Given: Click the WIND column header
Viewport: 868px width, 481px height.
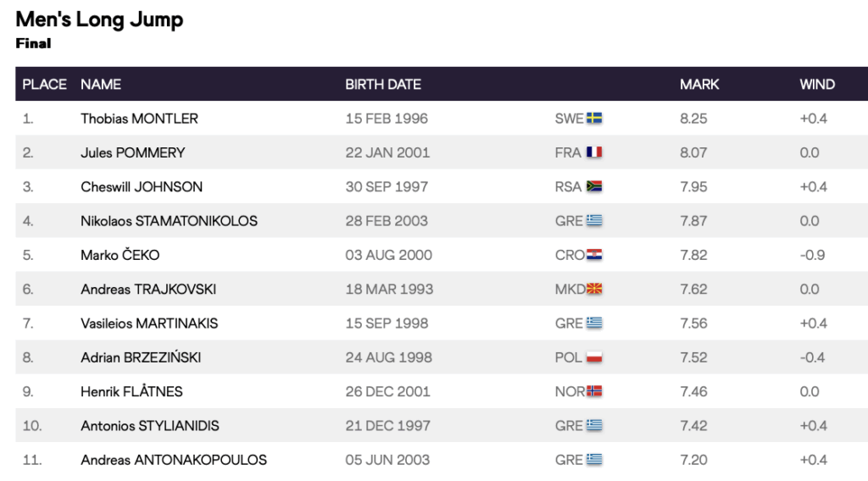Looking at the screenshot, I should click(x=817, y=85).
